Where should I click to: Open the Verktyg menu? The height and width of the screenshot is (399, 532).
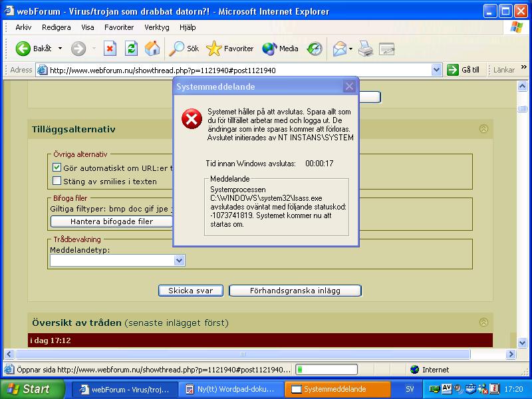[x=157, y=27]
